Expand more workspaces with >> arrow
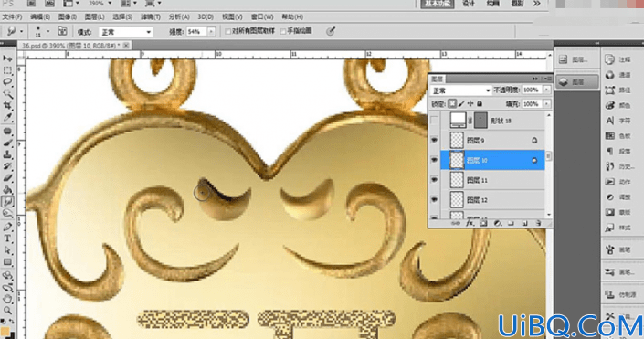The image size is (644, 339). [536, 4]
